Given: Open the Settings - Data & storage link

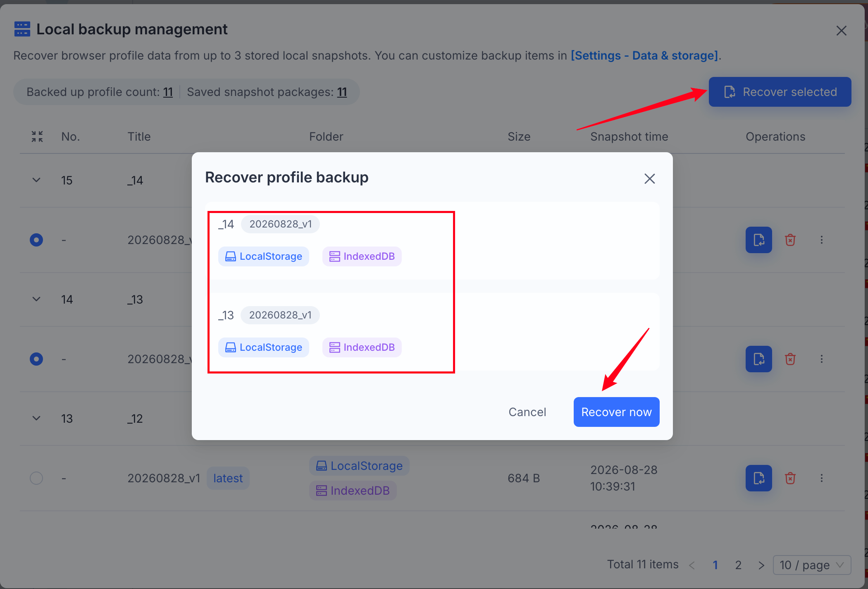Looking at the screenshot, I should click(644, 55).
